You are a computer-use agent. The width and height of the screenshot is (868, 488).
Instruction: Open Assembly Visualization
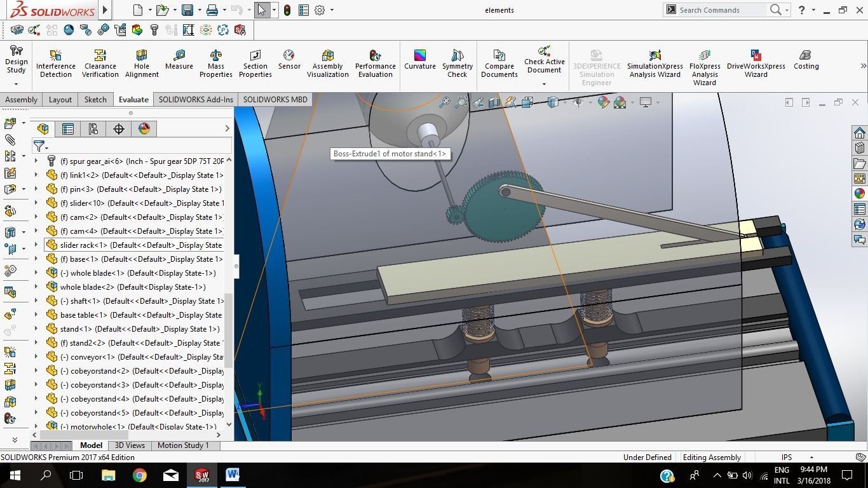[328, 64]
